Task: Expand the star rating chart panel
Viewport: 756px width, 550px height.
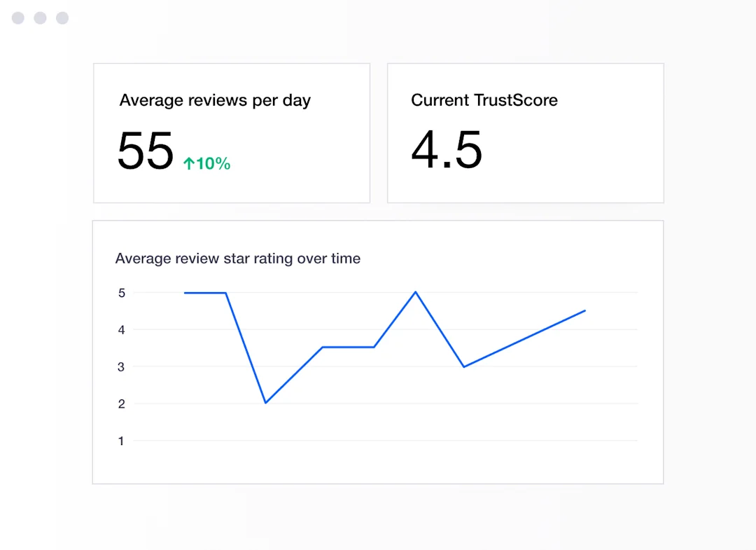Action: 378,350
